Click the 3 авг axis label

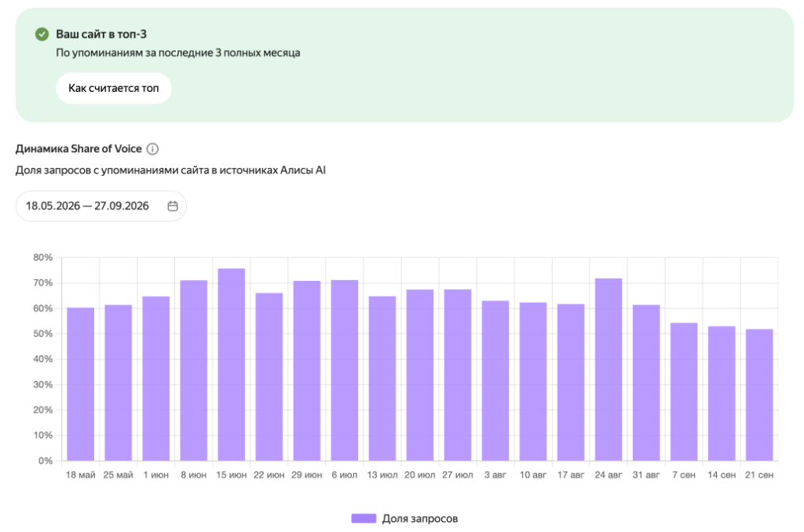495,475
